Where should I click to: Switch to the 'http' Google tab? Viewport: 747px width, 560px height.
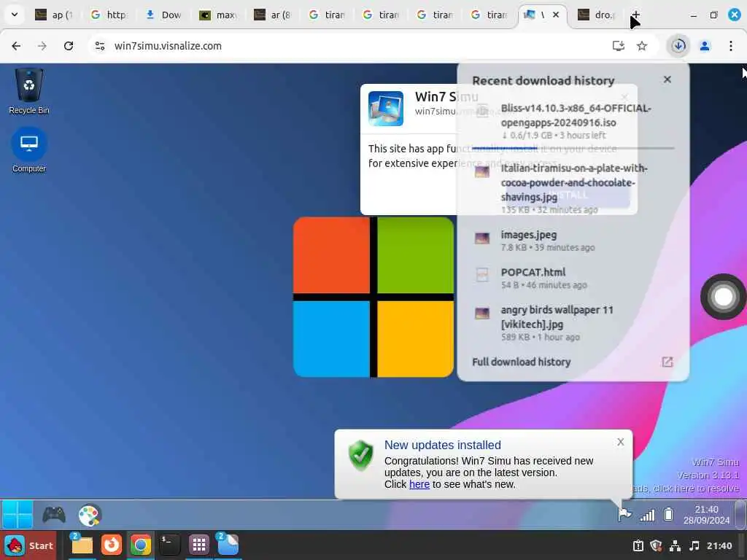point(109,15)
